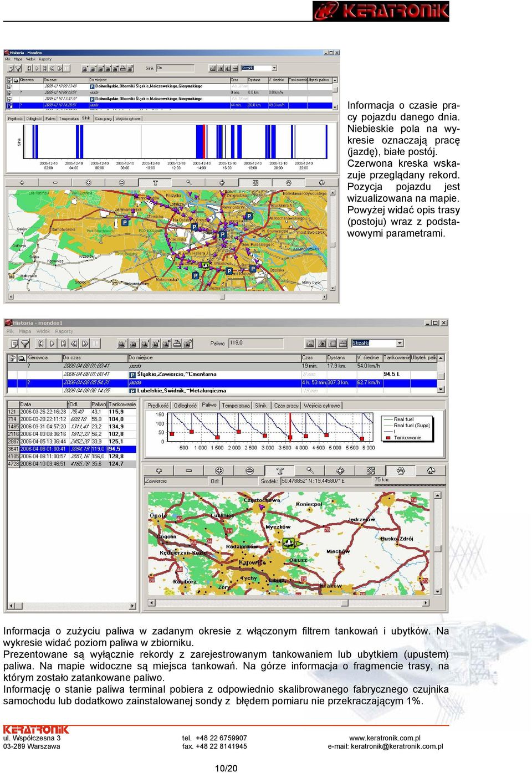Click mondeo1 map vertical scrollbar thumb
Image resolution: width=532 pixels, height=773 pixels.
438,549
